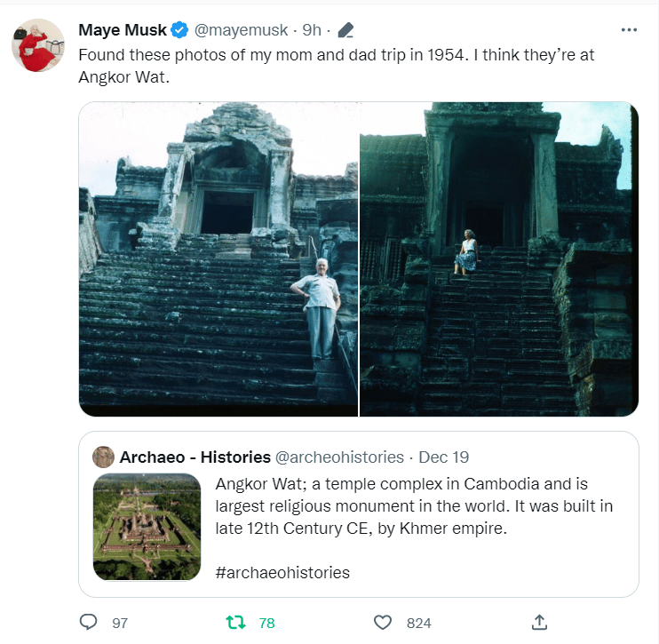Open the Archaeo - Histories account name
The height and width of the screenshot is (644, 659).
pos(195,457)
